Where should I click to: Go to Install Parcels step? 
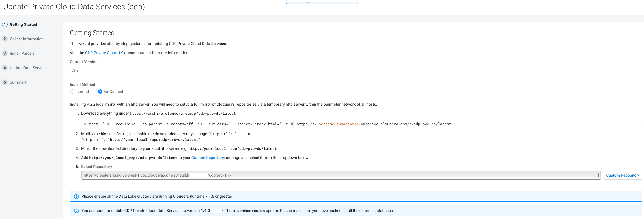(x=22, y=53)
